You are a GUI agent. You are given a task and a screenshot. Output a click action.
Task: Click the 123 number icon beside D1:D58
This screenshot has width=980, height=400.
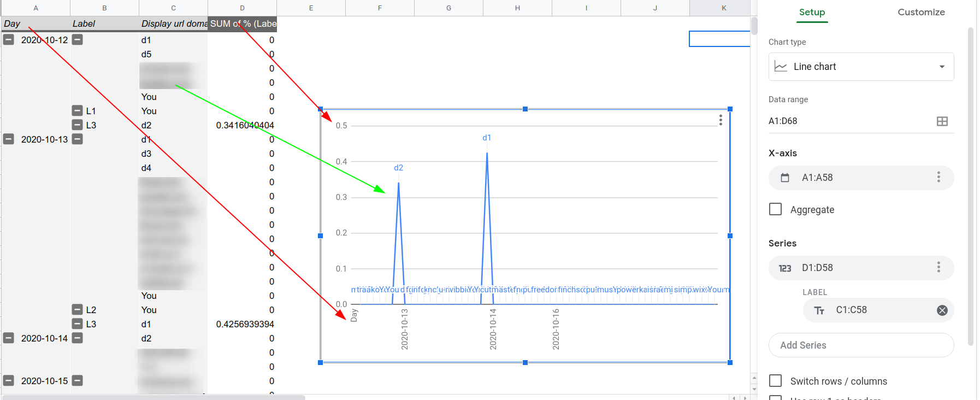(785, 268)
